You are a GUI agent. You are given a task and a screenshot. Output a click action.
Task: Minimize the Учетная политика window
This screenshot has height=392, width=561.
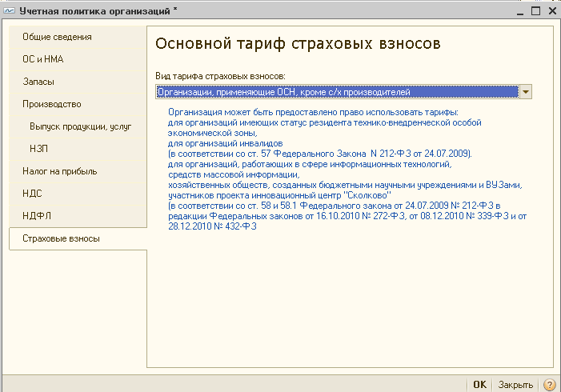click(x=520, y=11)
